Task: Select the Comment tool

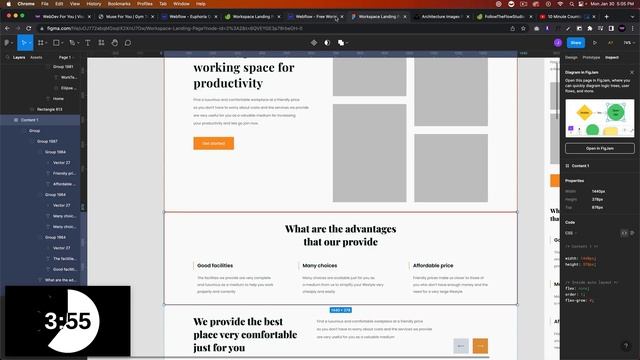Action: 128,43
